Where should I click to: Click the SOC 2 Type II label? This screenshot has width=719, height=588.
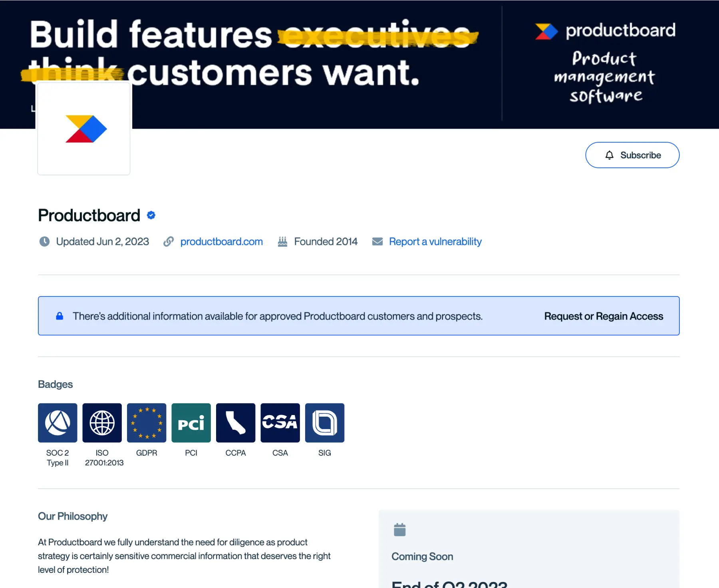[x=58, y=458]
